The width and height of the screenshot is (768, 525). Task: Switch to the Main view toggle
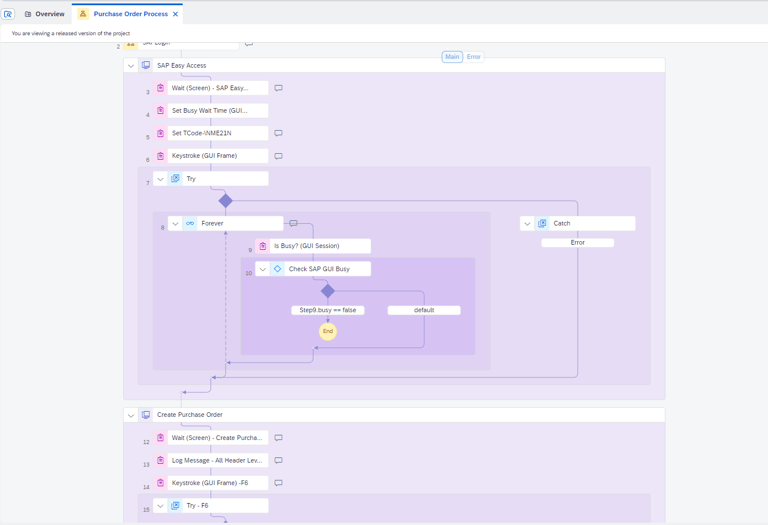[x=452, y=57]
